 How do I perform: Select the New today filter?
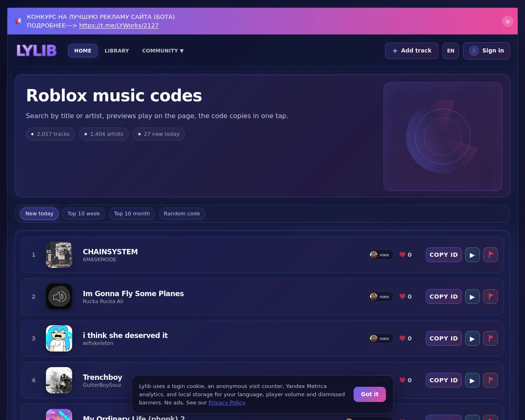(x=39, y=214)
